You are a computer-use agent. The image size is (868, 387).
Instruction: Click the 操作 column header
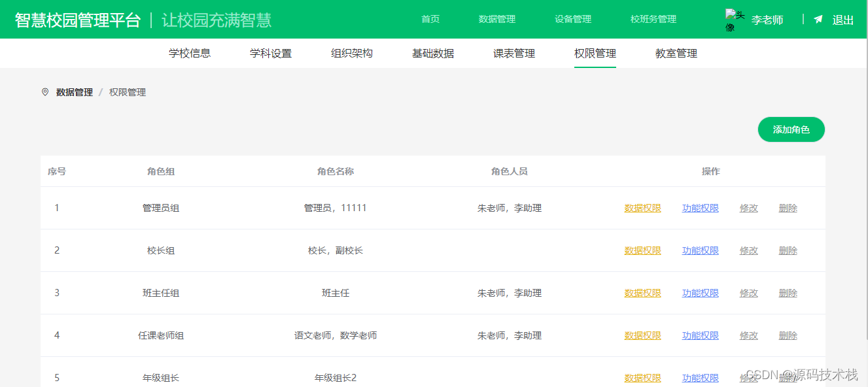pyautogui.click(x=711, y=171)
